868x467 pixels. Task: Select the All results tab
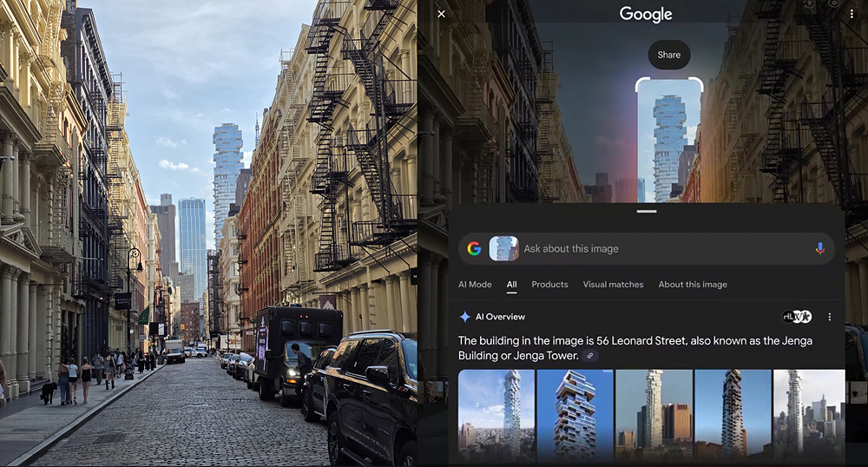pos(511,285)
